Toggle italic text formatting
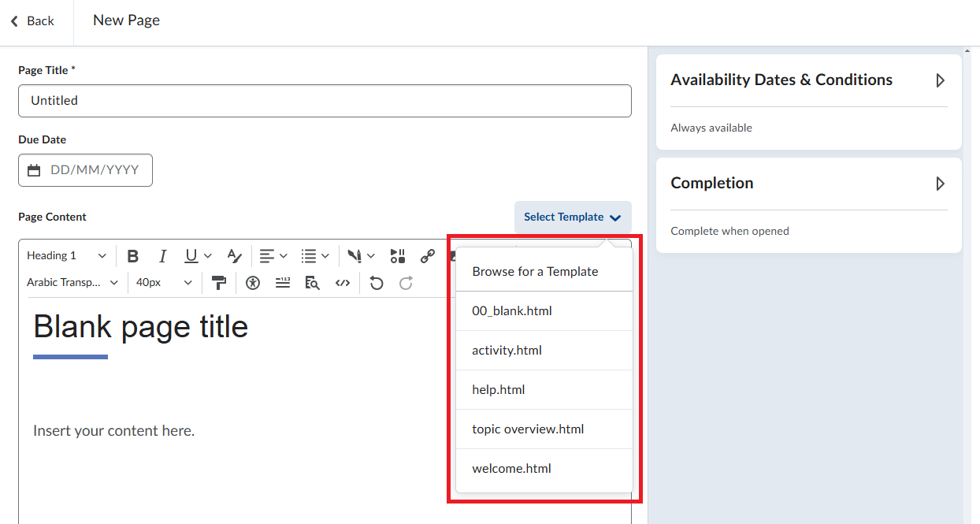Screen dimensions: 980x524 pos(162,256)
